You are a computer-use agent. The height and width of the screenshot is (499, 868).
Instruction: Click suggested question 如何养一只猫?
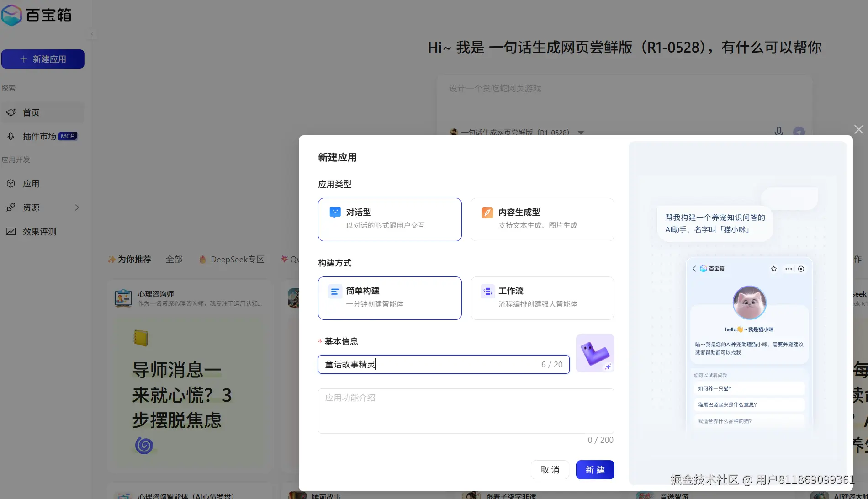[x=749, y=388]
